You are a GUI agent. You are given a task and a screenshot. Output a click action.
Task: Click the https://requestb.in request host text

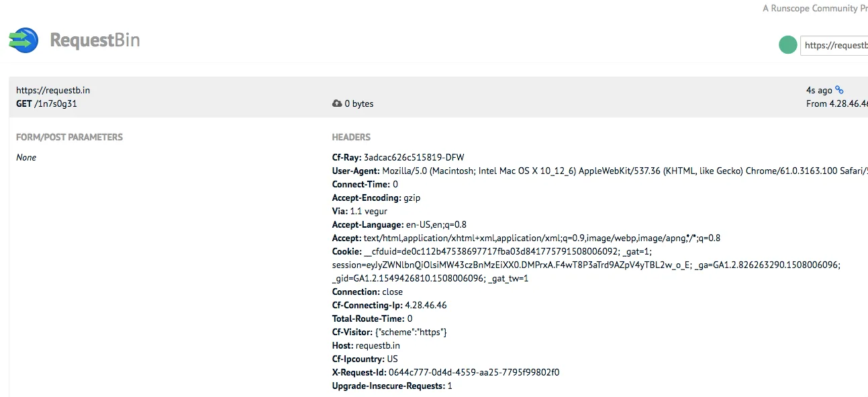tap(53, 90)
